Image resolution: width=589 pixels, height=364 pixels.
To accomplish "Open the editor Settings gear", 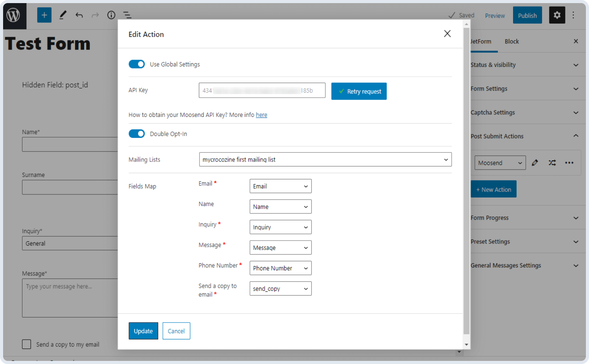I will [x=557, y=15].
